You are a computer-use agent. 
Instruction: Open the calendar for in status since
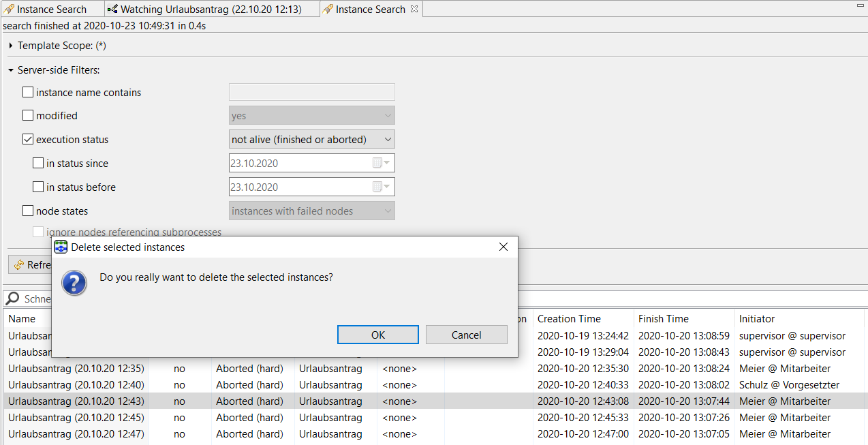tap(380, 164)
